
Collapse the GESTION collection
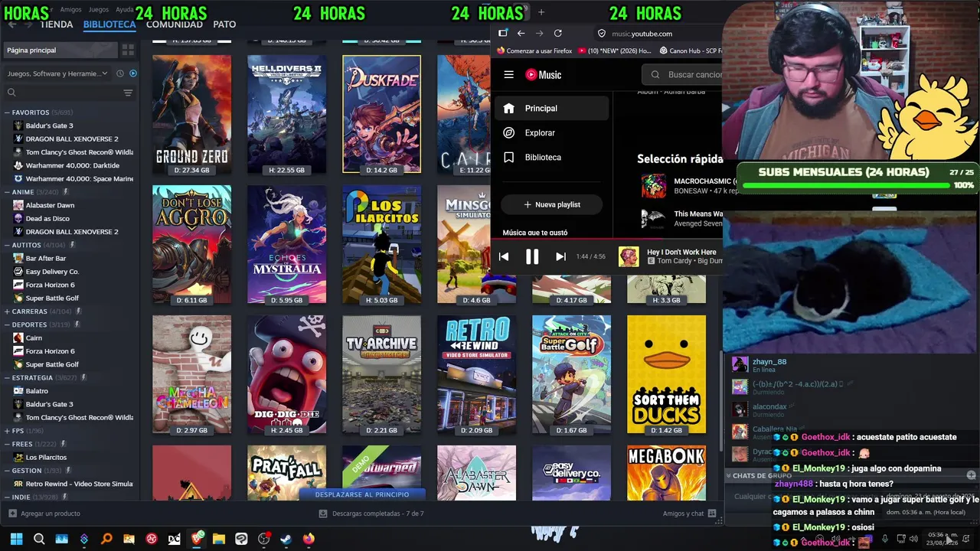pos(6,471)
